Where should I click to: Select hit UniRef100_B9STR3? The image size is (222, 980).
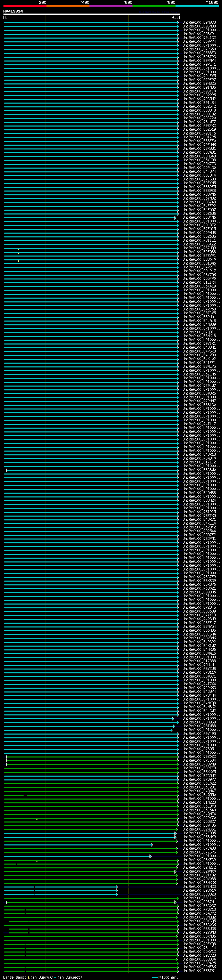(199, 57)
